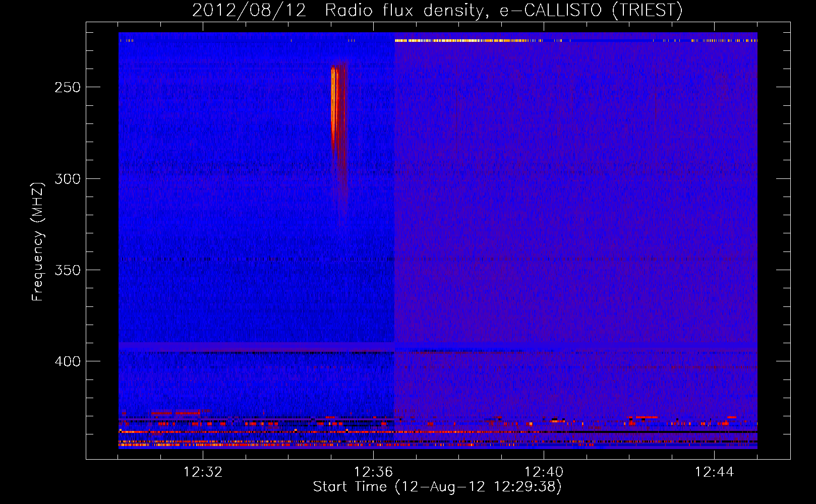
Task: Click the 300 frequency tick label
Action: point(68,179)
